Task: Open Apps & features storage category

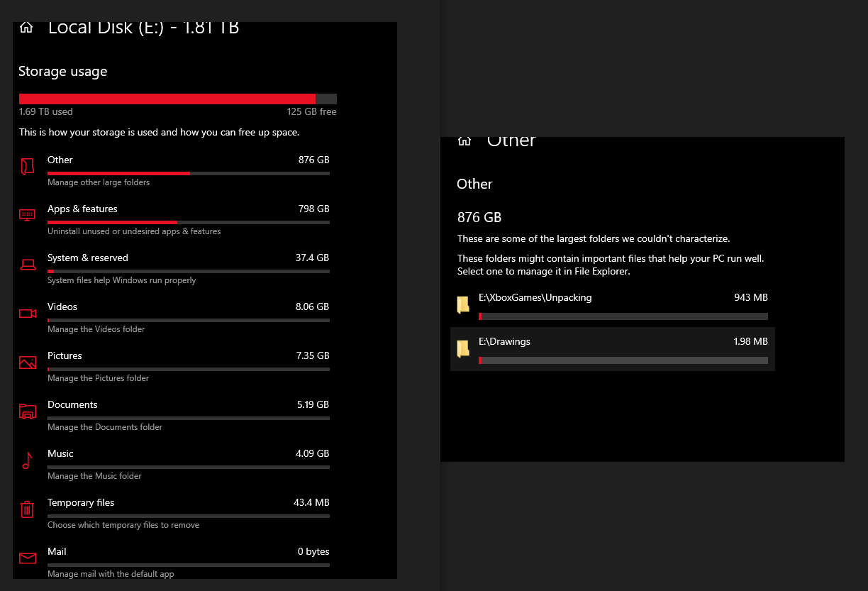Action: click(174, 219)
